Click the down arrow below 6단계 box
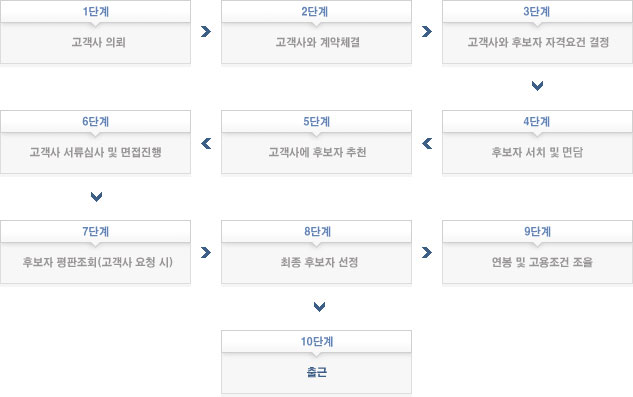This screenshot has width=633, height=397. tap(96, 197)
